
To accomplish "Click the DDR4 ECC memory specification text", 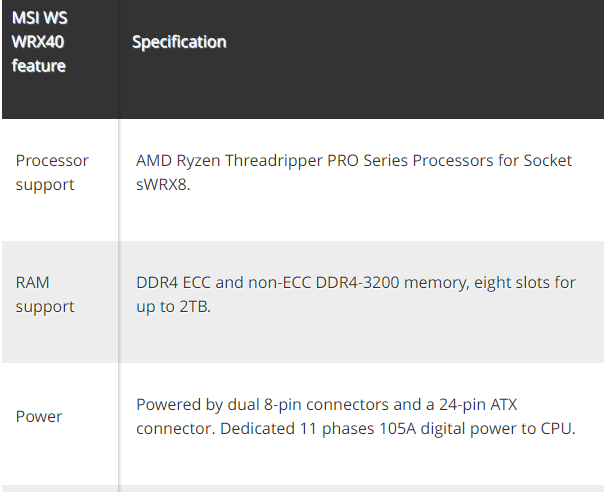I will (356, 294).
